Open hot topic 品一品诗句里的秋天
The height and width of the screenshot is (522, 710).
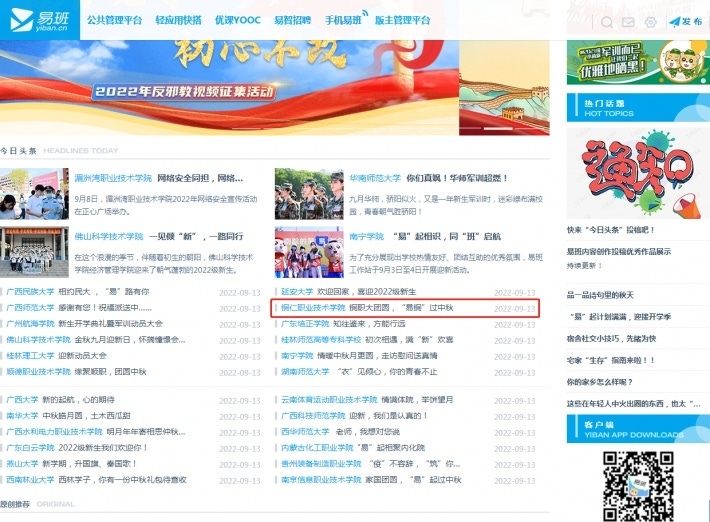click(x=600, y=295)
